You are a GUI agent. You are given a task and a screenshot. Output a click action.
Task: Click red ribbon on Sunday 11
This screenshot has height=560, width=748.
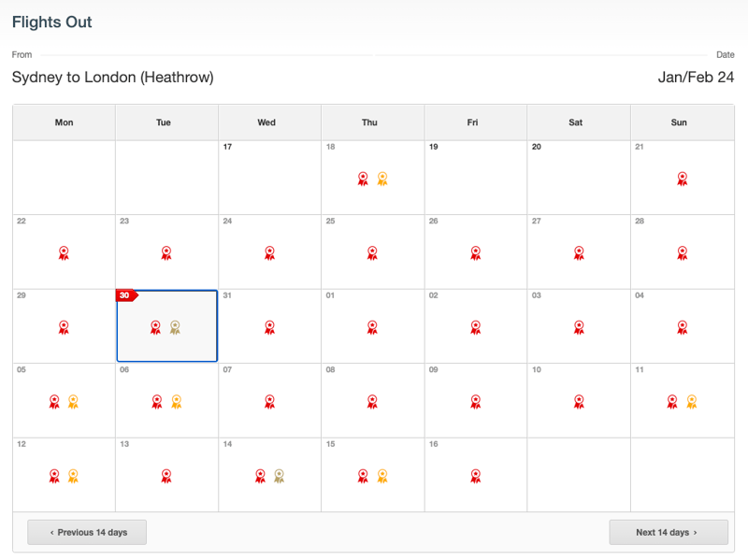672,402
